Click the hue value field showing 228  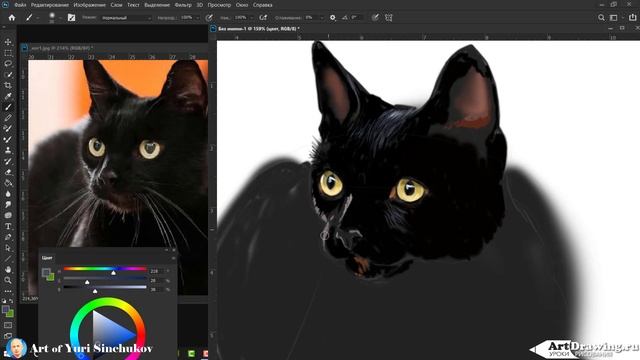(x=156, y=271)
